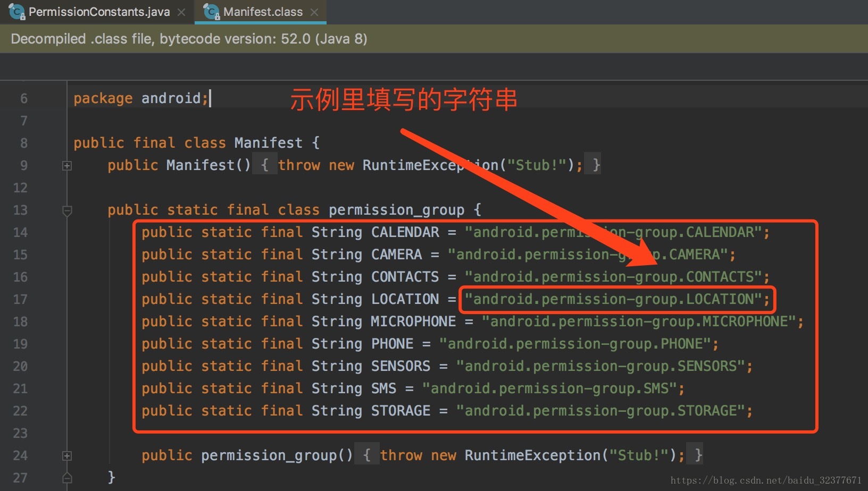Click the "android.permission-group.SENSORS" string

[x=601, y=366]
